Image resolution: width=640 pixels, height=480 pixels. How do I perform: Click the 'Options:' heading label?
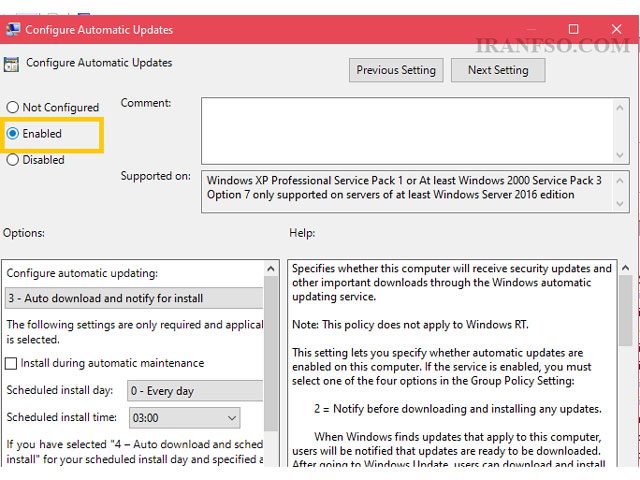point(24,233)
